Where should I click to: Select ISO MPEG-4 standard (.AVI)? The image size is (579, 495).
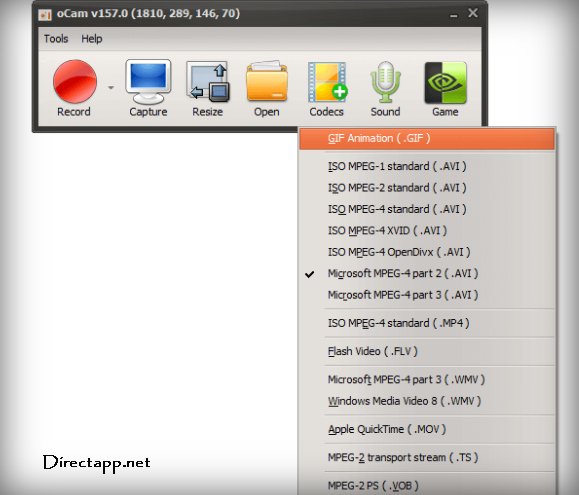[x=427, y=209]
